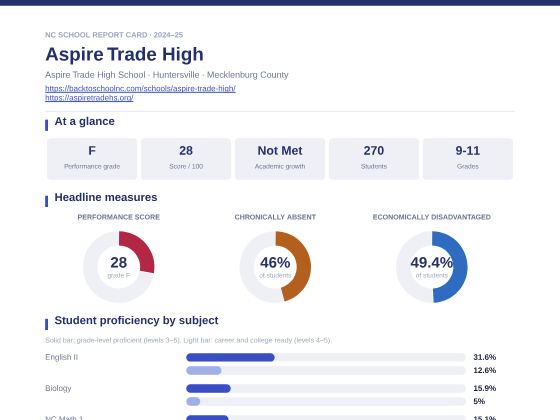The width and height of the screenshot is (560, 420).
Task: Click the school location subtitle mentioning Huntersville
Action: pyautogui.click(x=167, y=75)
